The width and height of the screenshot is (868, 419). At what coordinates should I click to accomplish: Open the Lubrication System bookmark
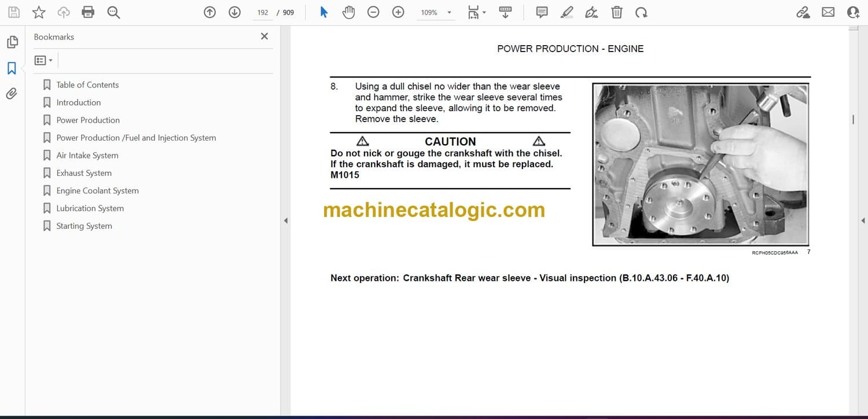coord(90,208)
